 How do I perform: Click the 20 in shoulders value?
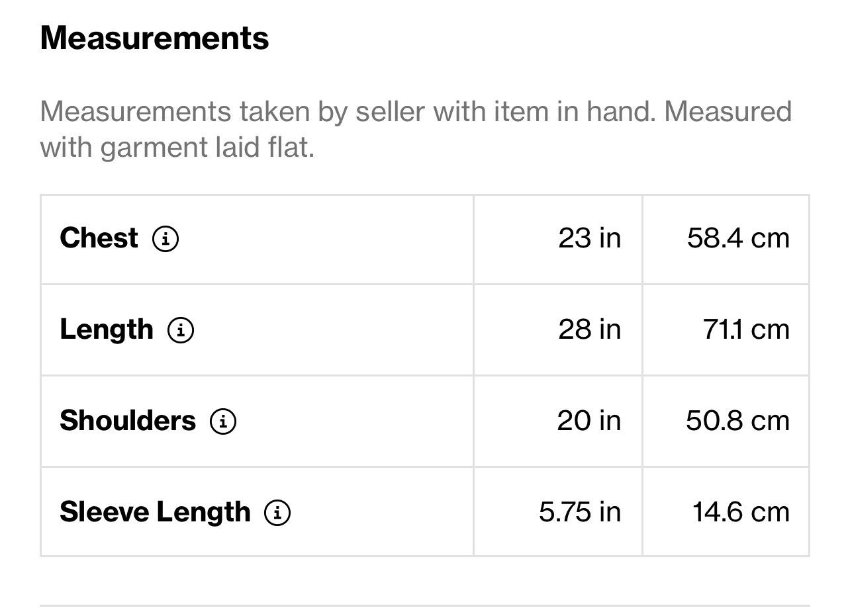click(589, 421)
